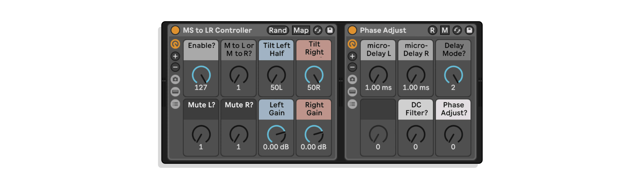Click the micro-Delay L knob
This screenshot has height=185, width=644.
coord(378,75)
